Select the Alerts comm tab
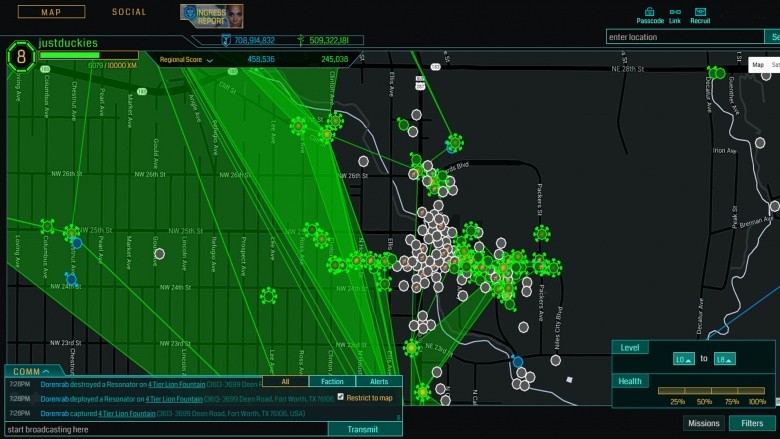The image size is (780, 439). pos(379,381)
